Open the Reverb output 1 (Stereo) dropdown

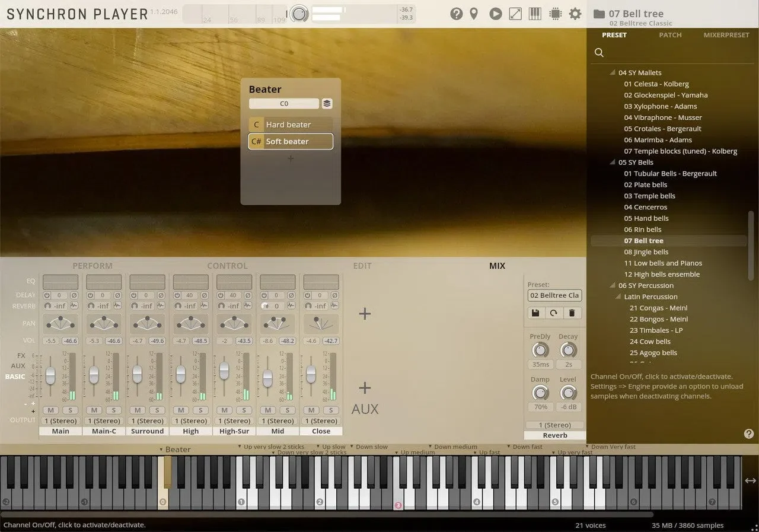pos(555,425)
